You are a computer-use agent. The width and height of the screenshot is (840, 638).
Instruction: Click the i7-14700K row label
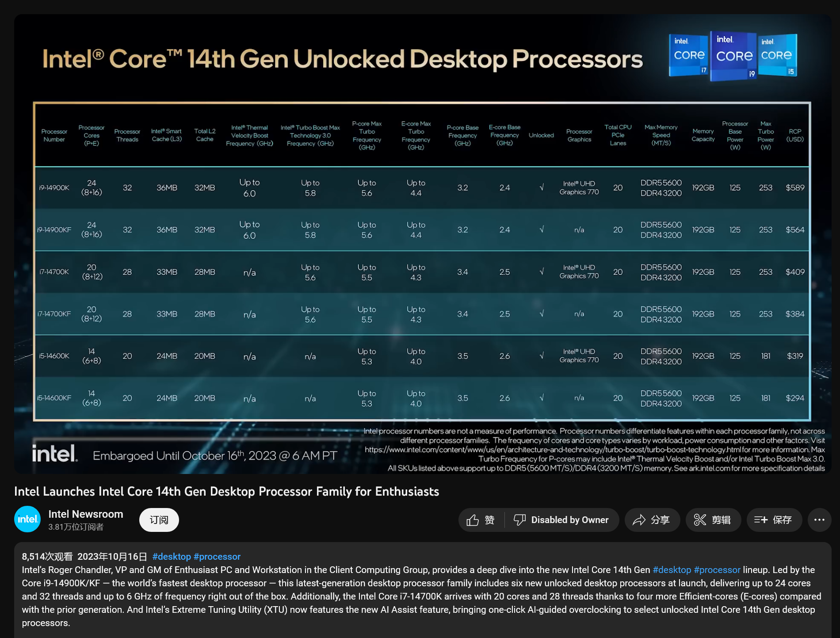click(54, 272)
